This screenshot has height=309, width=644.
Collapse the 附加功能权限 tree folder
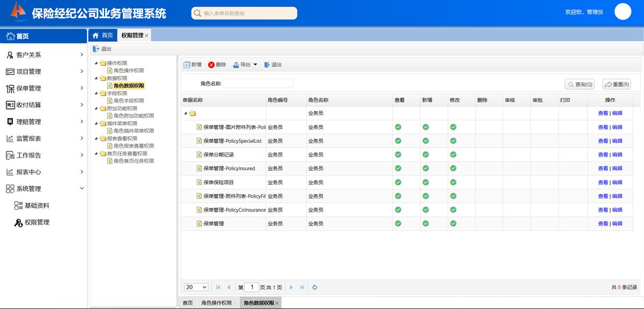point(96,108)
